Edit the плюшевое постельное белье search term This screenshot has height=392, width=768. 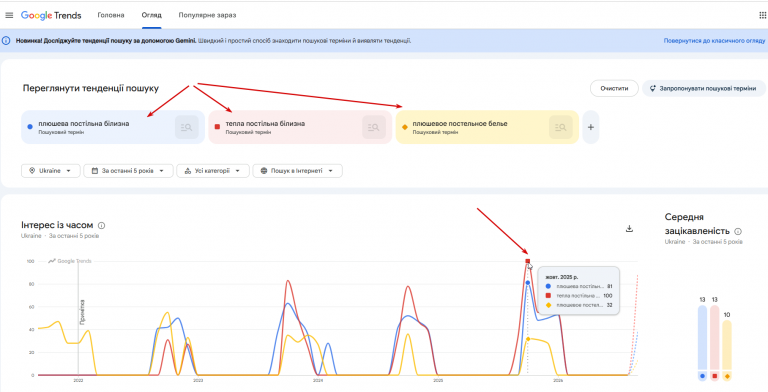pyautogui.click(x=459, y=124)
